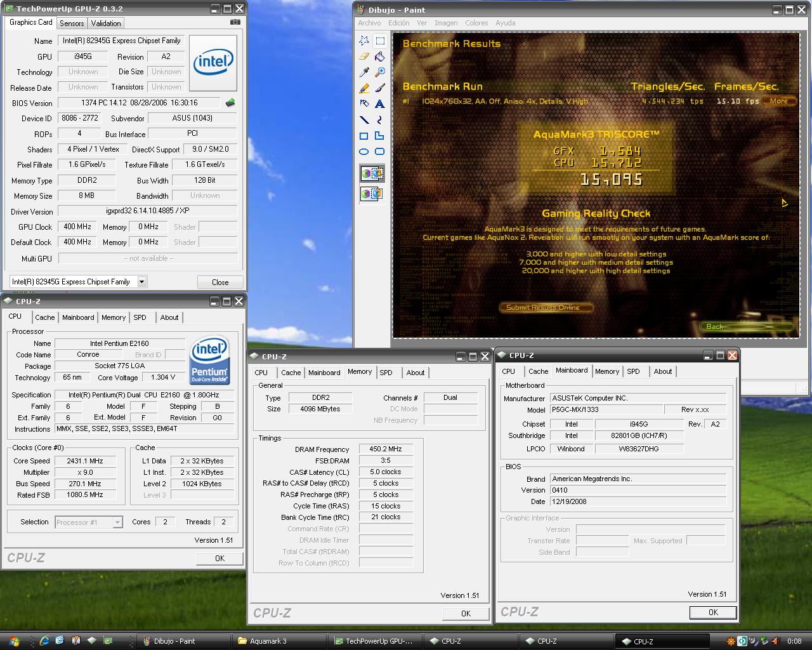Select the Pencil tool in Paint

364,88
